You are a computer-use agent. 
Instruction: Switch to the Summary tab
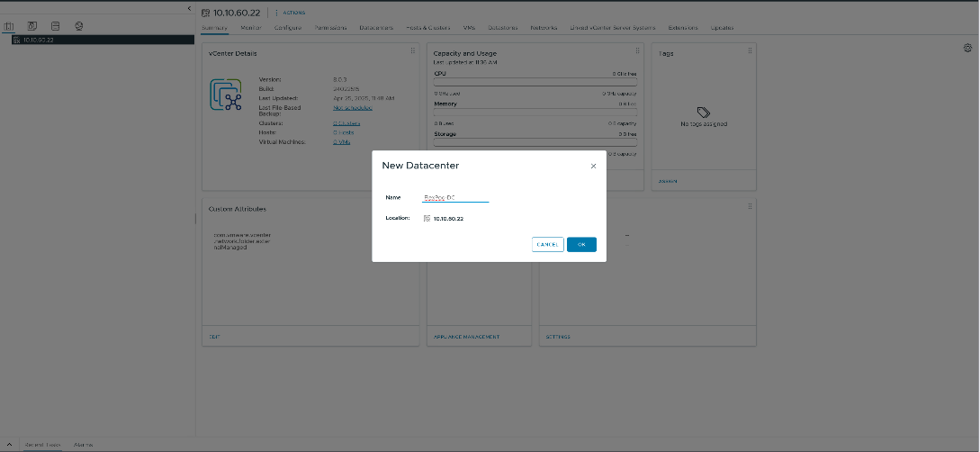214,28
